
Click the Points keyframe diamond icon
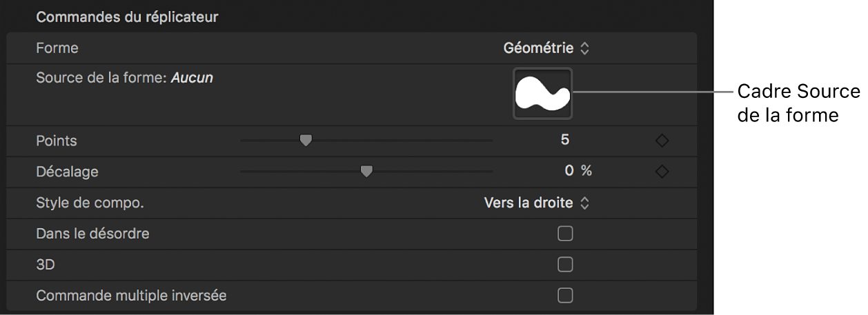click(662, 141)
